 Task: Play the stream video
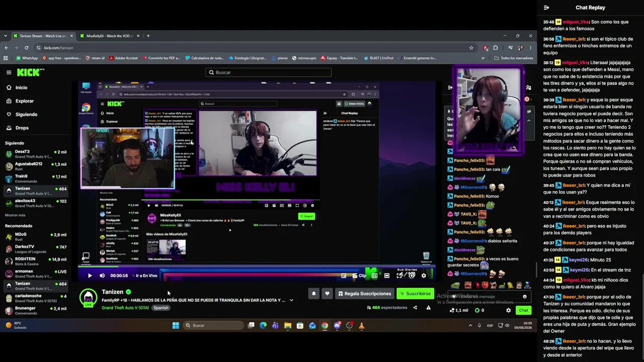[90, 276]
